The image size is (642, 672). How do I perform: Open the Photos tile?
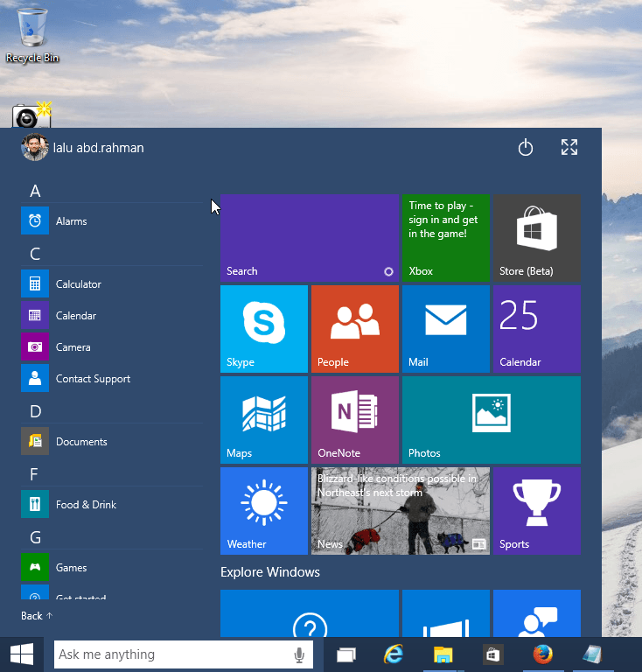coord(492,420)
